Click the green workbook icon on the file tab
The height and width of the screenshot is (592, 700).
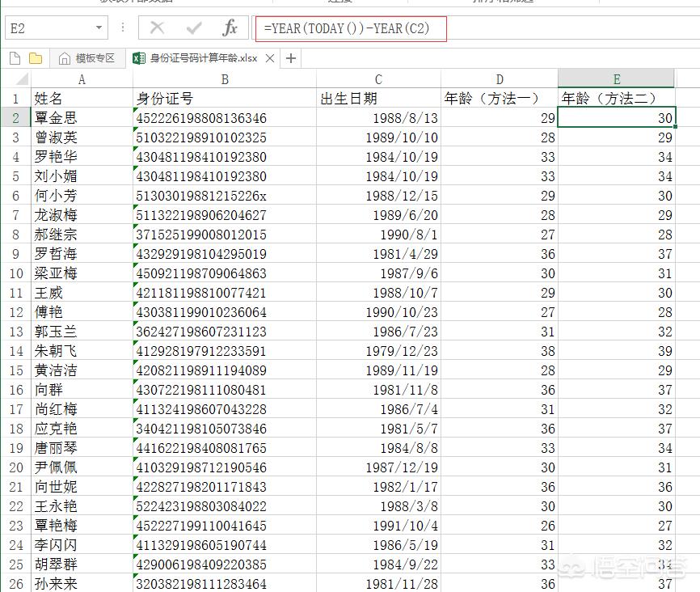(x=138, y=57)
